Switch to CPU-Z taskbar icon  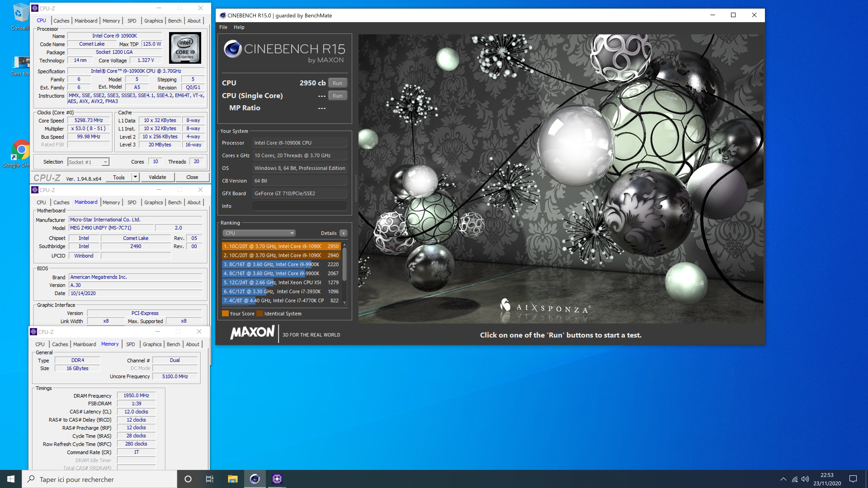point(277,479)
